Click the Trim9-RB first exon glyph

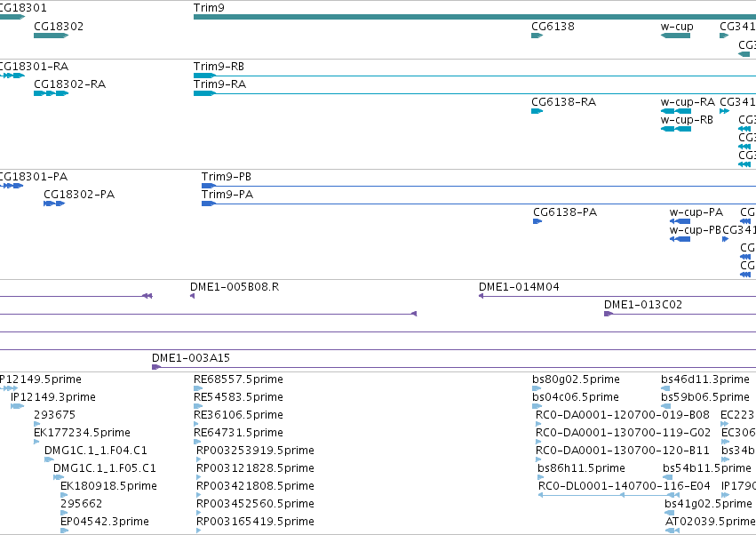tap(204, 76)
